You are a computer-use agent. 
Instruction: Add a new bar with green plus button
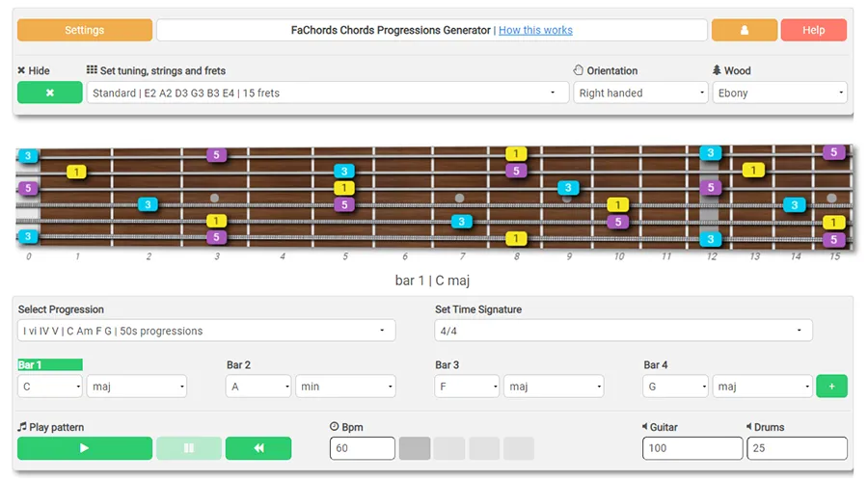tap(831, 387)
